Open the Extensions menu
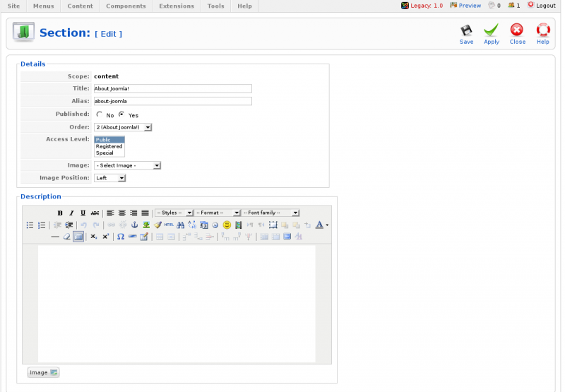 coord(176,6)
